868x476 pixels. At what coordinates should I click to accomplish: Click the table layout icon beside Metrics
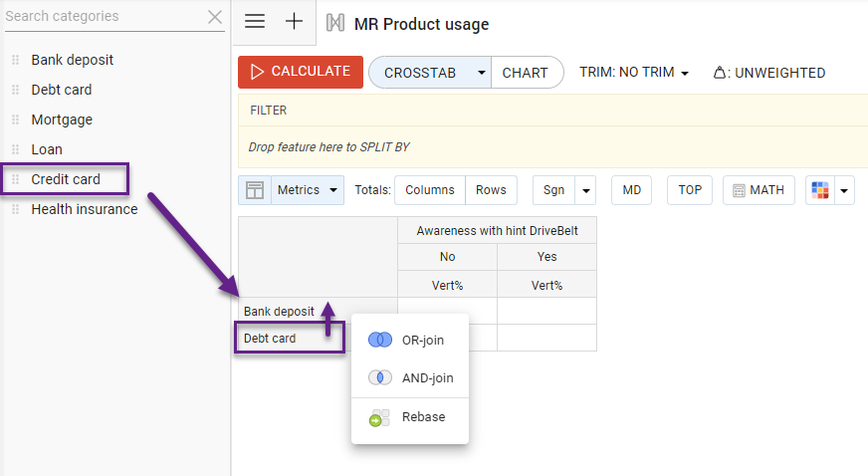click(255, 190)
